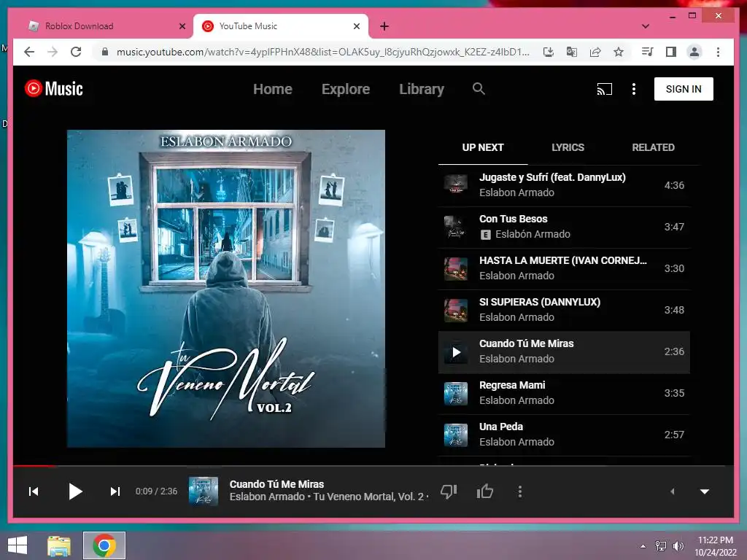Play Una Peda from the queue
This screenshot has width=747, height=560.
point(564,435)
